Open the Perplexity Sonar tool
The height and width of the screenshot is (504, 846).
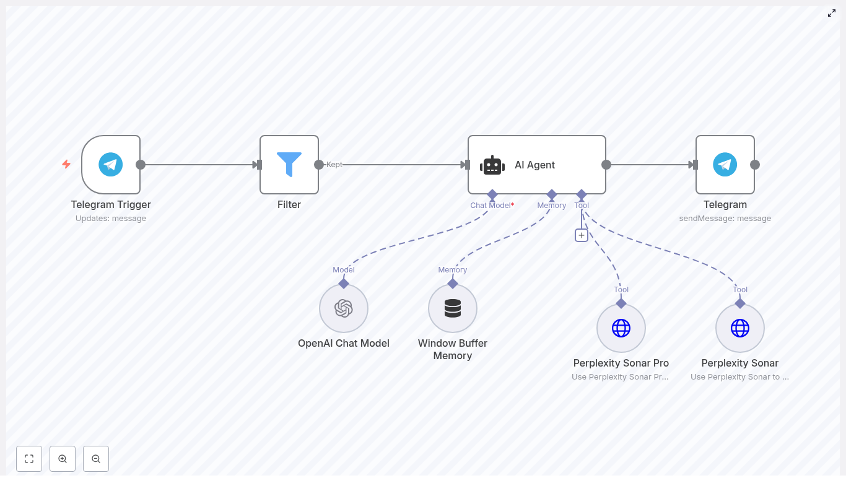point(740,328)
